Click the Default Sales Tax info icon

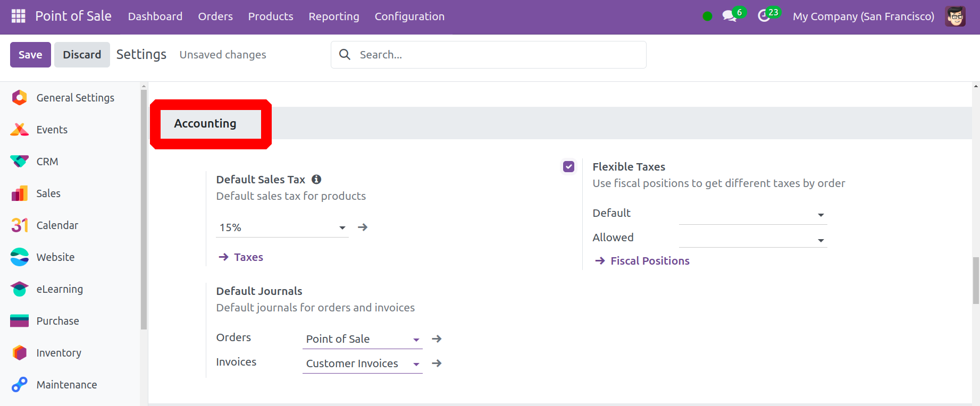click(316, 180)
